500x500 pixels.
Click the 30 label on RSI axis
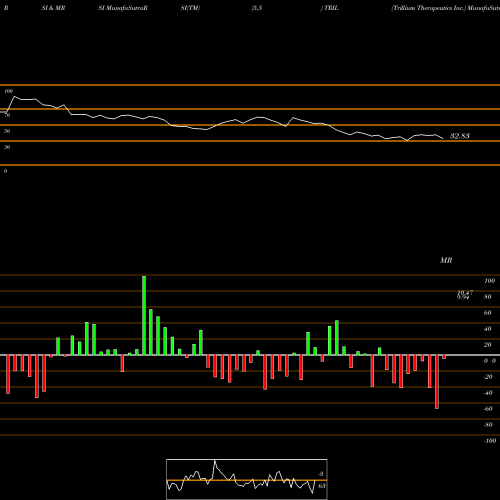pyautogui.click(x=7, y=147)
